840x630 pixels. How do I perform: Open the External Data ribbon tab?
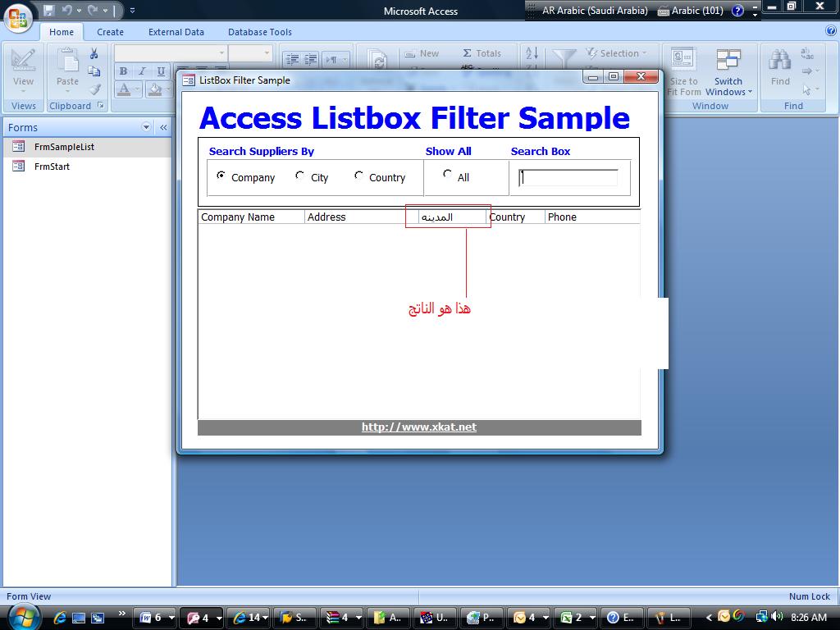click(176, 32)
